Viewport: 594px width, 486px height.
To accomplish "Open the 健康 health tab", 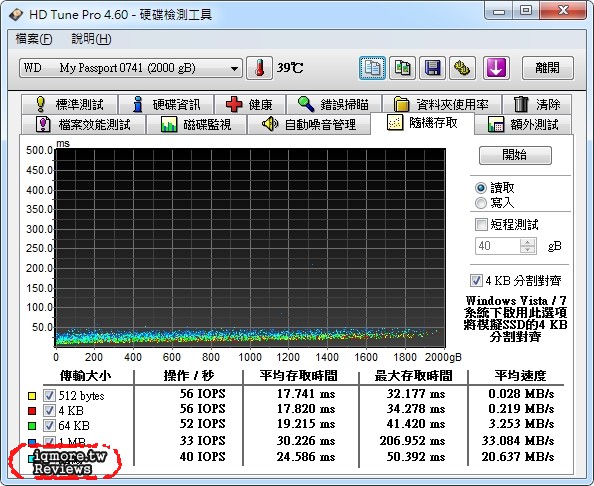I will 250,104.
